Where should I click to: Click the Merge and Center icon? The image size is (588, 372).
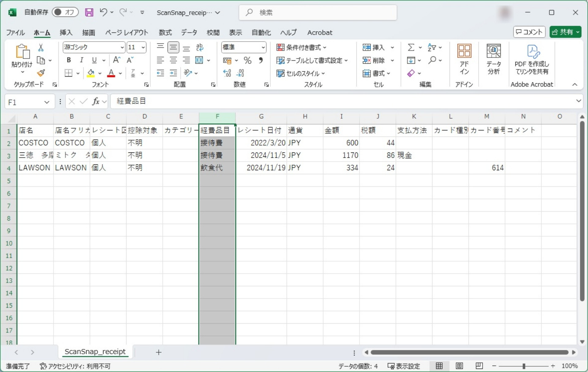tap(199, 60)
